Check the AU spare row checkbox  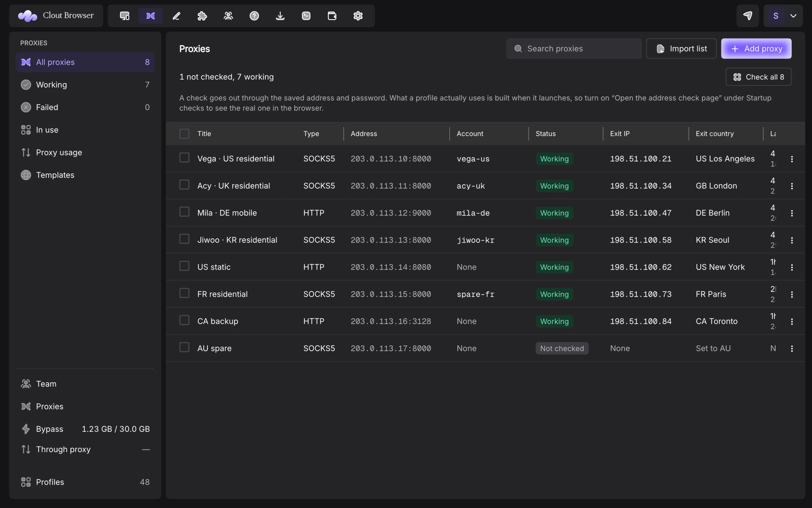tap(184, 347)
